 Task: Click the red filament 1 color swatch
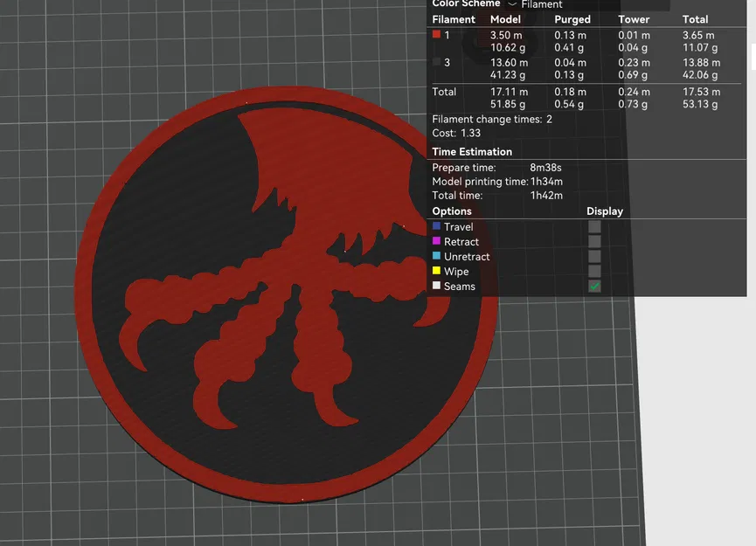coord(436,34)
